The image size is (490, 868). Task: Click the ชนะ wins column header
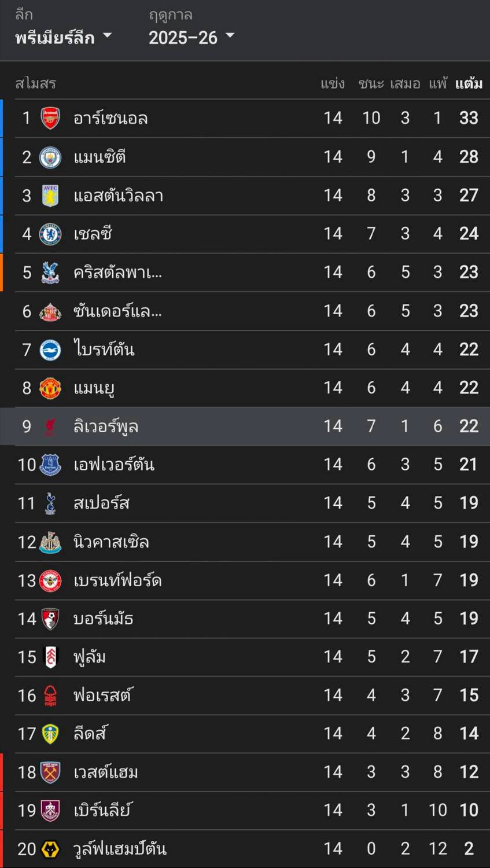[371, 84]
